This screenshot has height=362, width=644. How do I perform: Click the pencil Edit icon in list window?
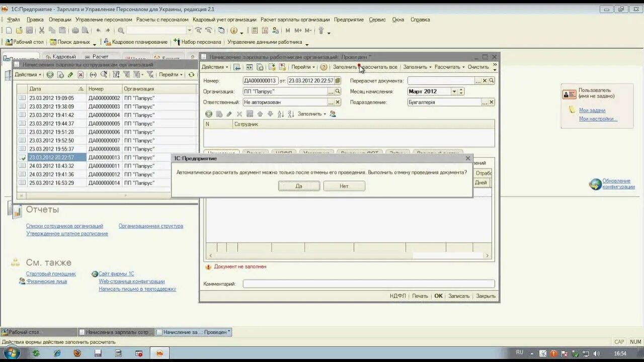tap(70, 74)
